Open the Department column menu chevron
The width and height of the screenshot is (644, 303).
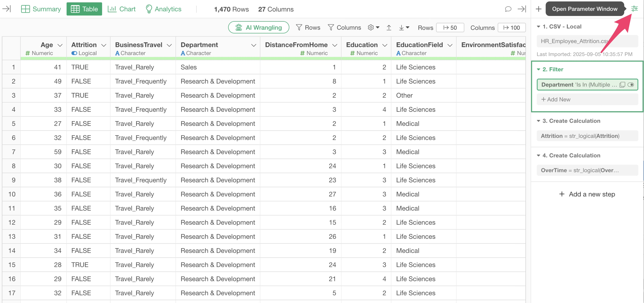pos(254,45)
